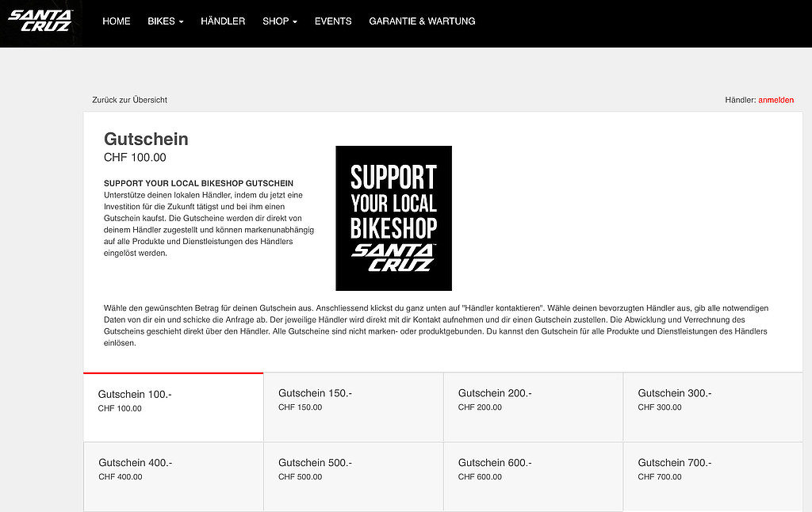
Task: Click the red anmelden dealer login link
Action: (776, 100)
